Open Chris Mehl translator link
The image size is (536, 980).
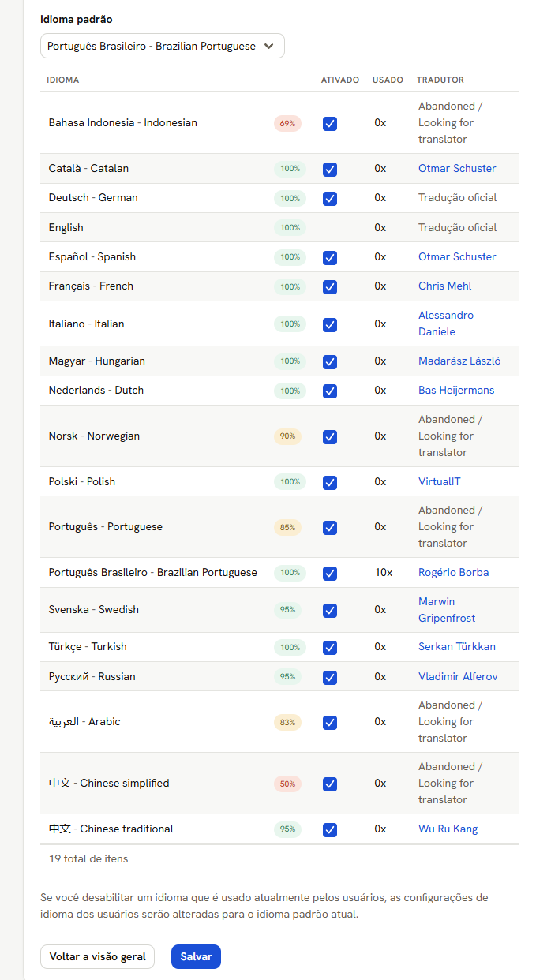444,286
